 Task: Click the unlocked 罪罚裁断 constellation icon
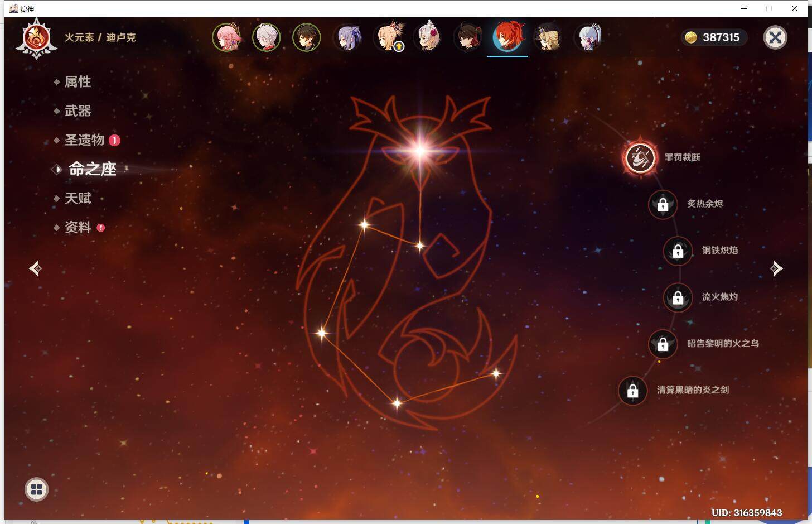640,157
